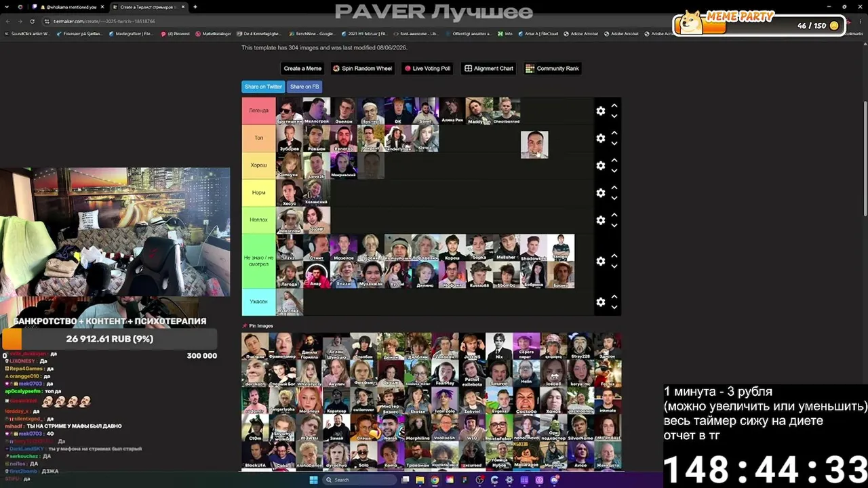Select the Мелстрой image in Легенда tier

coord(317,110)
